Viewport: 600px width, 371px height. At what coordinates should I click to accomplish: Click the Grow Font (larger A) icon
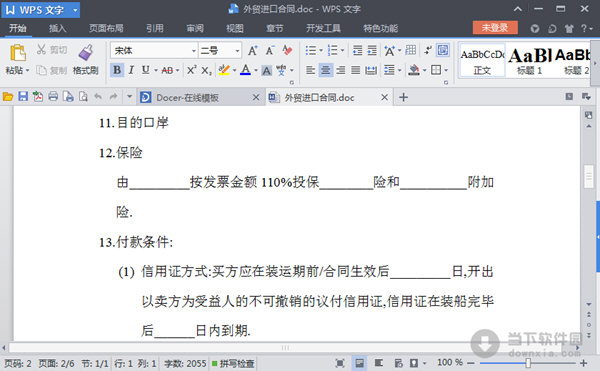pyautogui.click(x=253, y=50)
